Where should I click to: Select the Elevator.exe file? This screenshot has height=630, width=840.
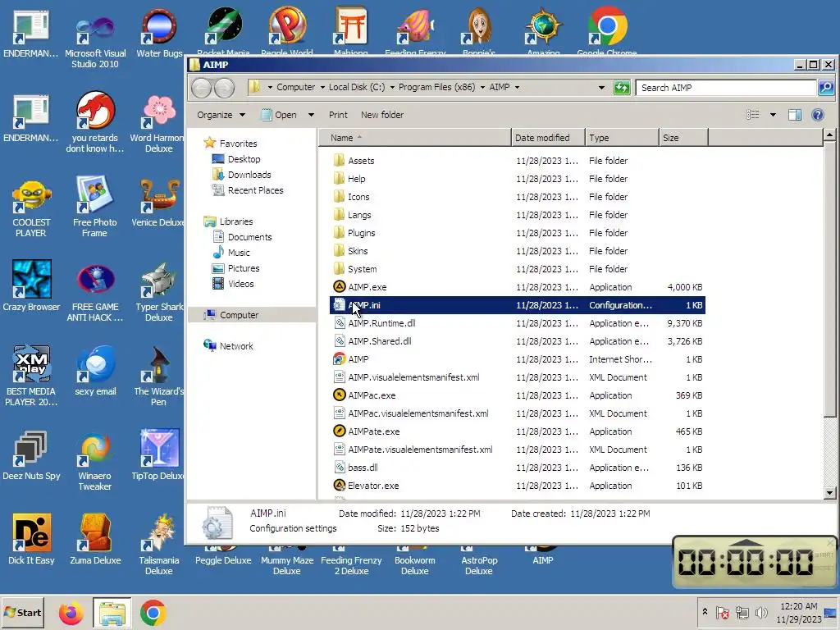coord(373,486)
